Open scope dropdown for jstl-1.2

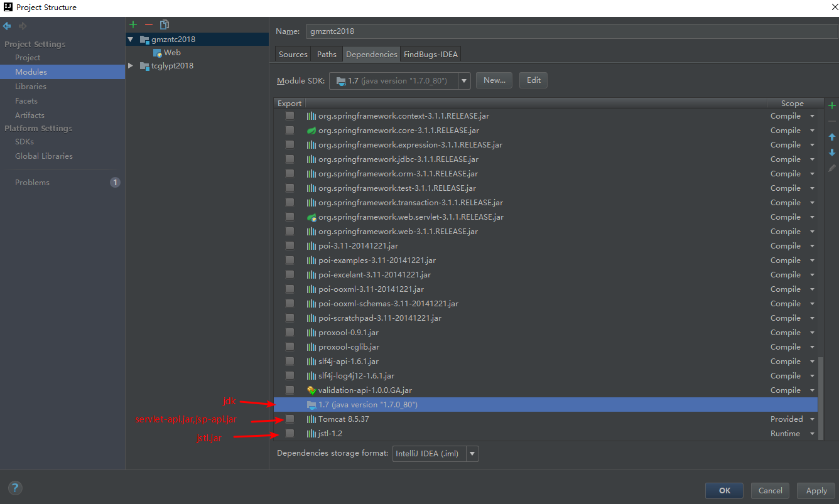pos(812,434)
